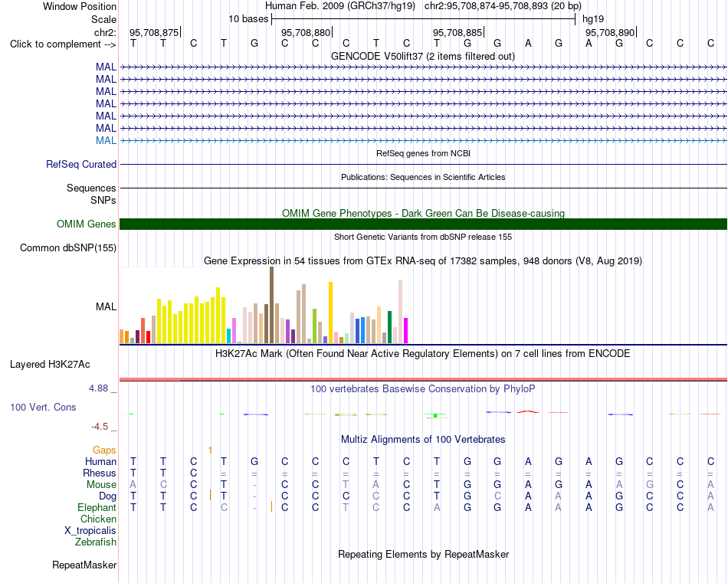Click the green PhyloP bar under 95,708,885

pyautogui.click(x=435, y=415)
